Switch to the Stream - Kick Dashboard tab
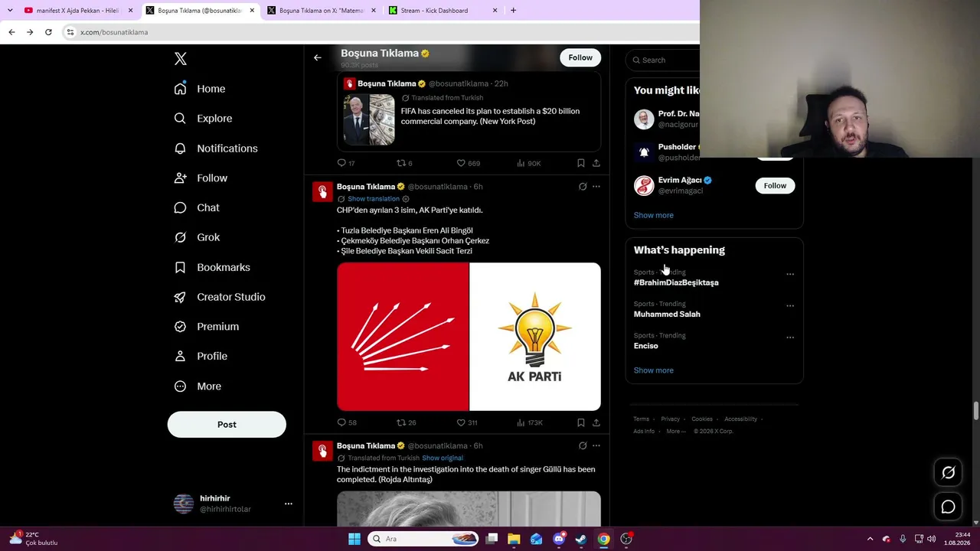The width and height of the screenshot is (980, 551). (x=443, y=11)
